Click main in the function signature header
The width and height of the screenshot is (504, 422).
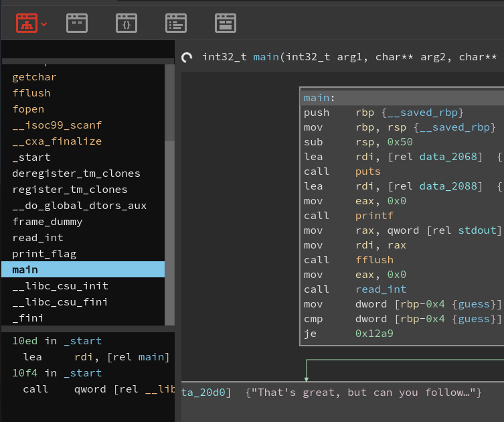tap(266, 57)
